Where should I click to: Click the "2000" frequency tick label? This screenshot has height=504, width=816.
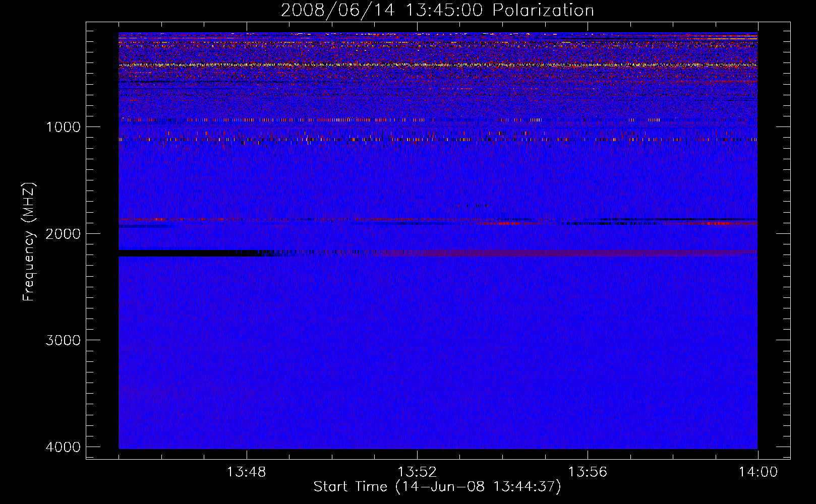pos(63,234)
